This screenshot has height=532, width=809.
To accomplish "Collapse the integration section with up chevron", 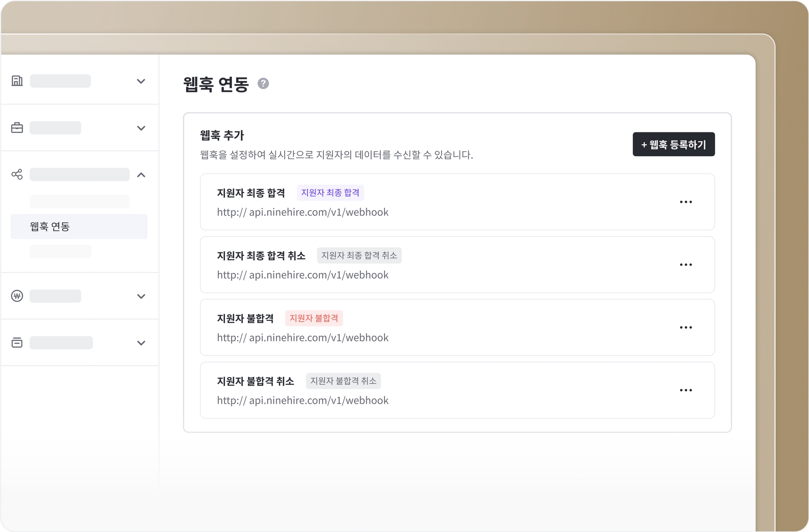I will 141,175.
